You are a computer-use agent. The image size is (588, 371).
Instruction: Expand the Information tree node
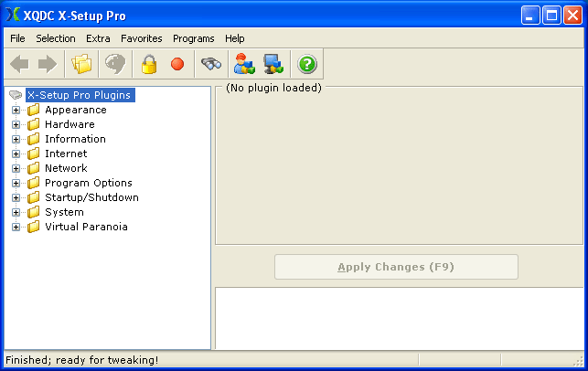point(16,139)
